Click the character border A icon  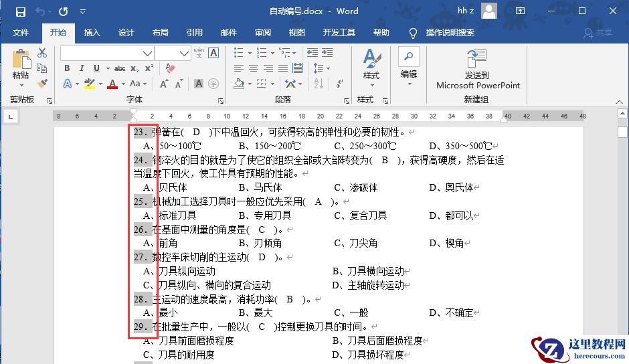(213, 53)
